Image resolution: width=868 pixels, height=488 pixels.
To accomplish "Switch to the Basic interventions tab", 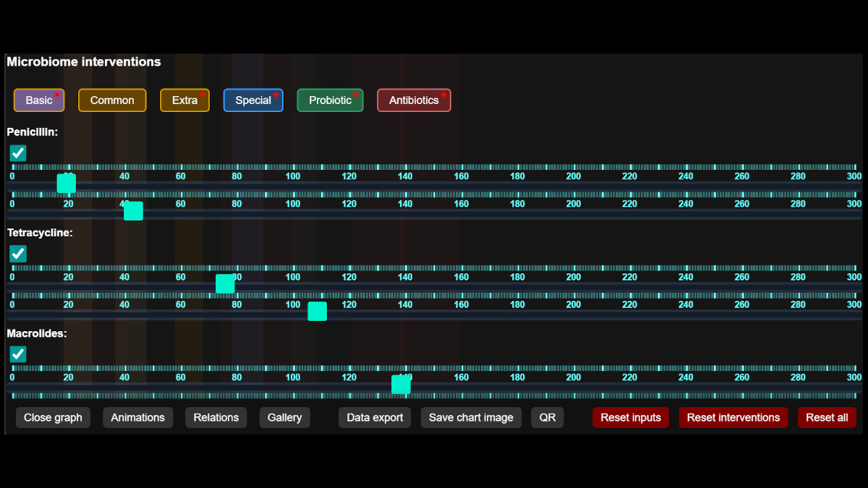I will point(39,100).
